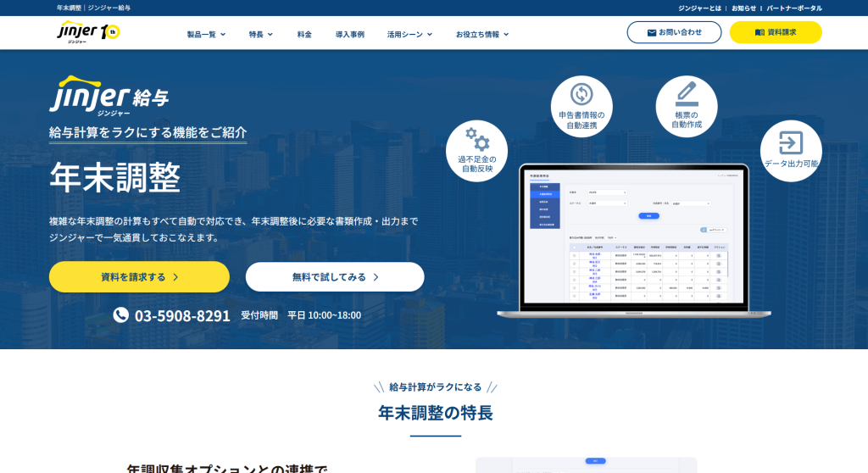Viewport: 868px width, 473px height.
Task: Click the blue button inside laptop screen
Action: pos(648,216)
